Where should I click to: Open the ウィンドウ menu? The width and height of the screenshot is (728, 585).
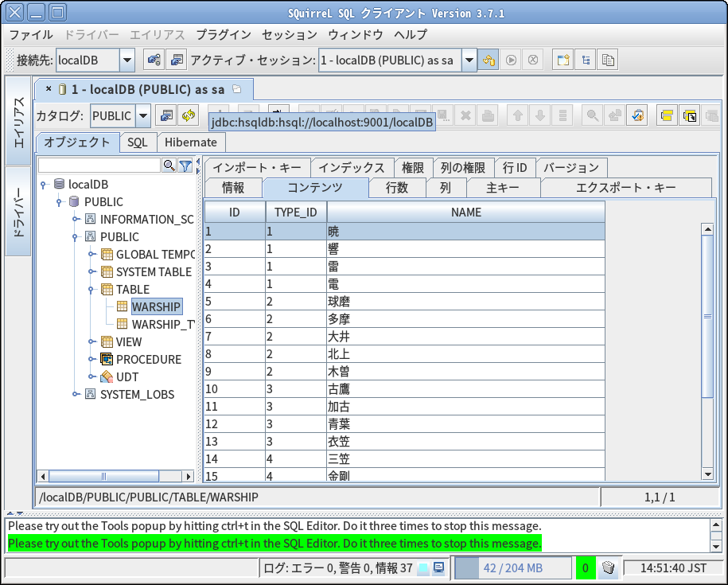point(355,35)
